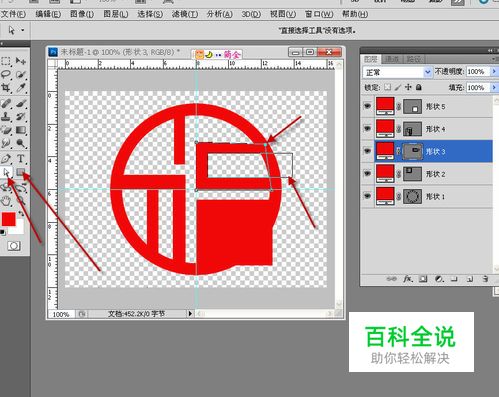The width and height of the screenshot is (499, 397).
Task: Select the Lasso tool
Action: tap(6, 74)
